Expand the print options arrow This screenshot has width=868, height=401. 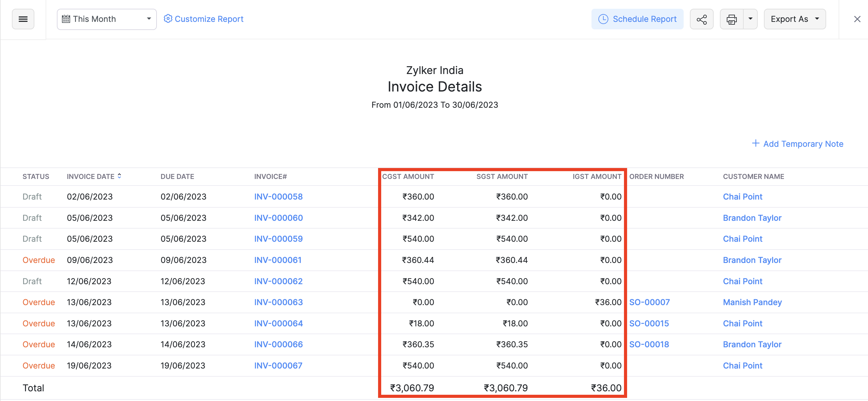click(x=750, y=19)
